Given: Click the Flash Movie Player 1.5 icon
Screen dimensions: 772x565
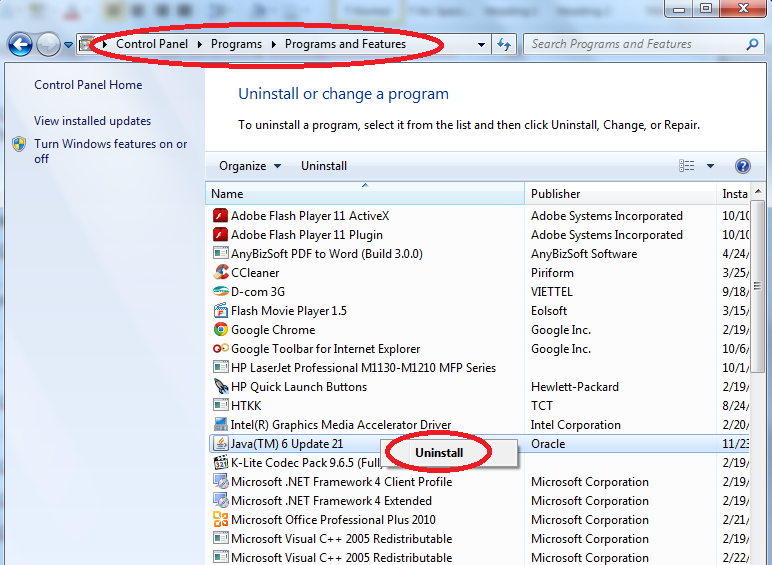Looking at the screenshot, I should click(220, 311).
